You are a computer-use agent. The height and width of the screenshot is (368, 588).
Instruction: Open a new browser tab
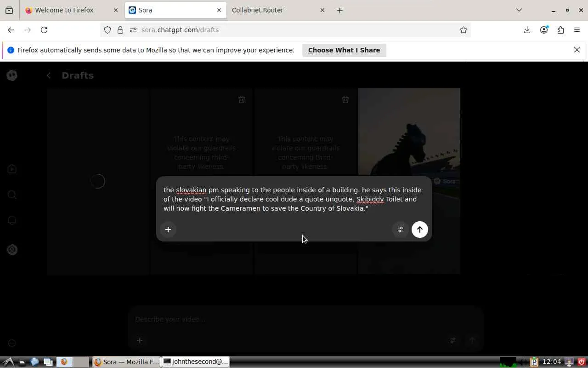tap(340, 10)
